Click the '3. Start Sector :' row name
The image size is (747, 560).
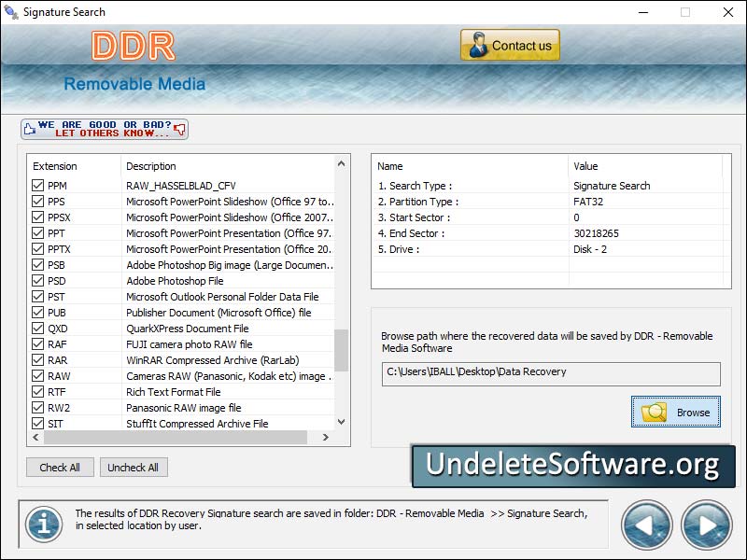pyautogui.click(x=414, y=217)
